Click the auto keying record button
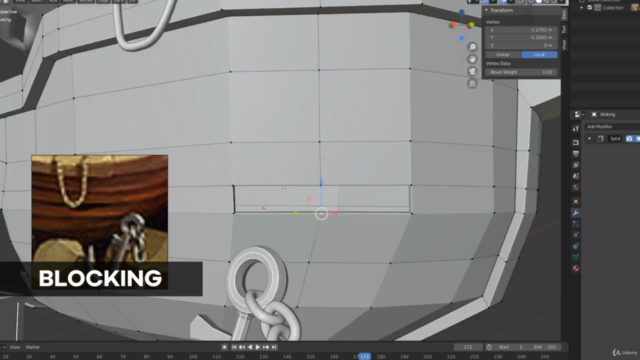The width and height of the screenshot is (640, 360). (224, 347)
